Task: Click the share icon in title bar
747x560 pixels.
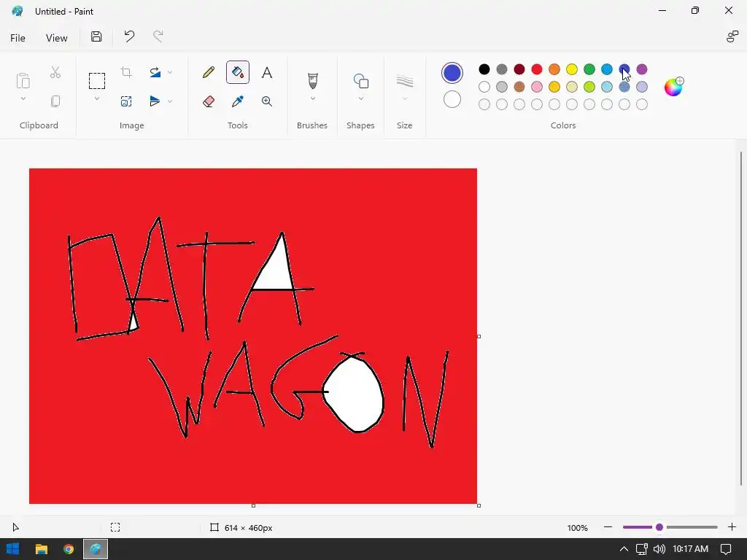Action: tap(732, 36)
